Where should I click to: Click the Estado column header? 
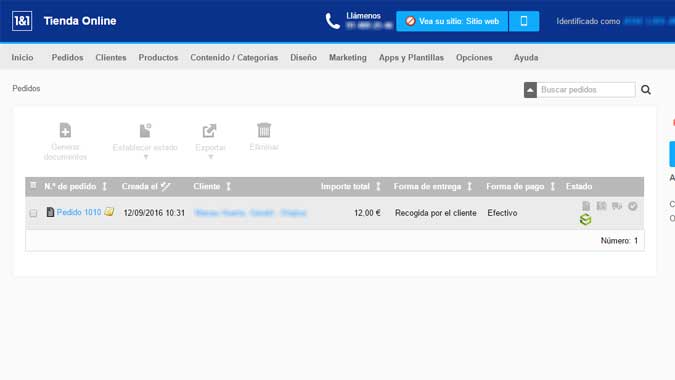click(x=579, y=186)
